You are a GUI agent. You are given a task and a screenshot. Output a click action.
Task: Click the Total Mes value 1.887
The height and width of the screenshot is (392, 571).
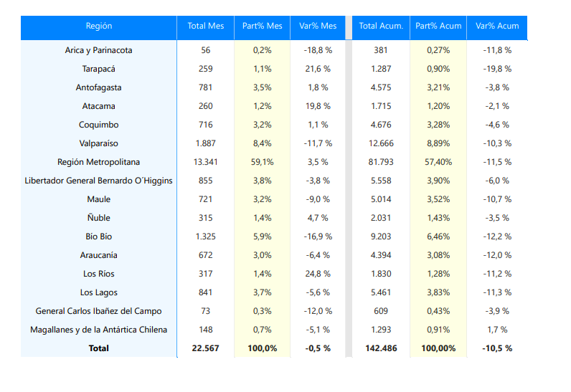coord(206,143)
